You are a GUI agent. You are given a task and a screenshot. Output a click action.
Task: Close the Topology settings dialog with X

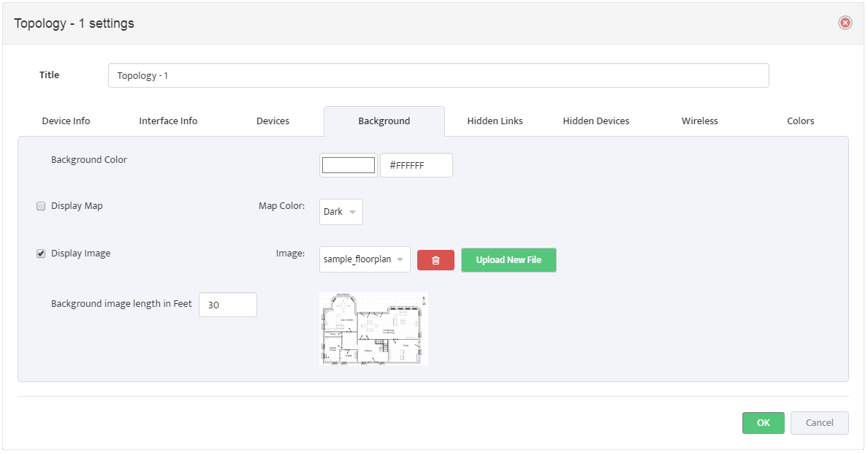pyautogui.click(x=845, y=23)
